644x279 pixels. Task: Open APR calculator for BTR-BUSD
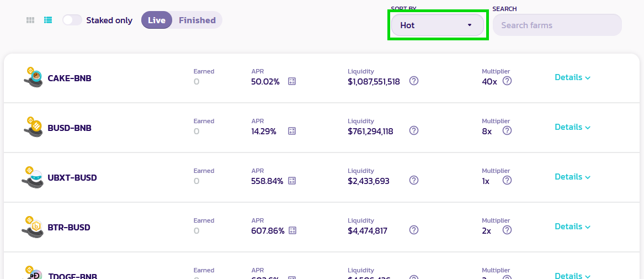292,230
